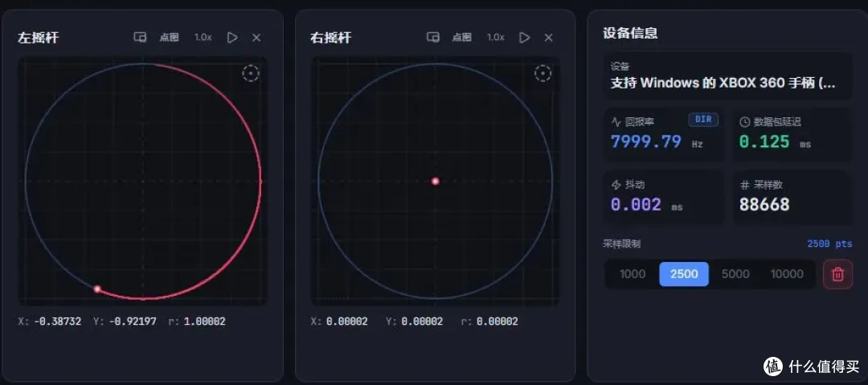Click the hash icon next to 采样数
The image size is (868, 385).
744,185
